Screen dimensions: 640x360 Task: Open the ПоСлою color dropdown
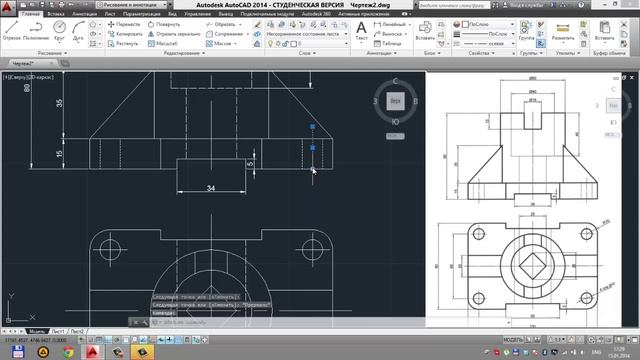(489, 24)
